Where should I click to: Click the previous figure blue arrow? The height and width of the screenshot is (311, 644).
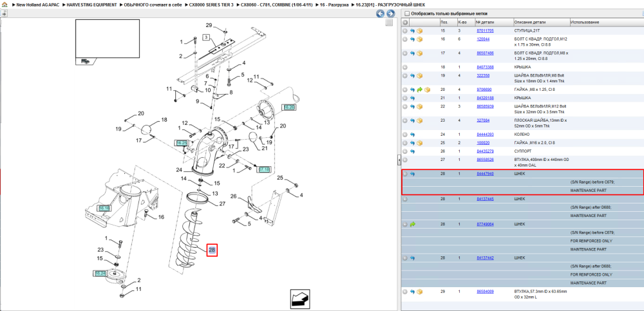pos(381,14)
